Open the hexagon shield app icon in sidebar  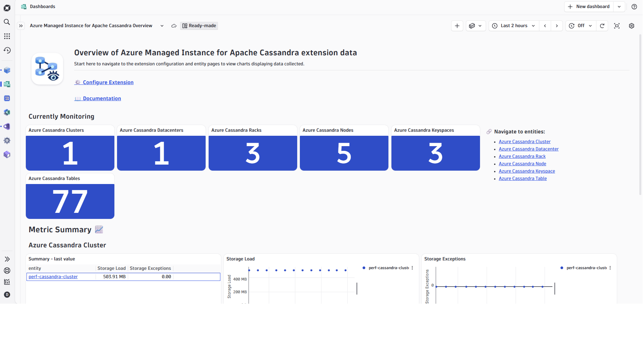click(7, 112)
